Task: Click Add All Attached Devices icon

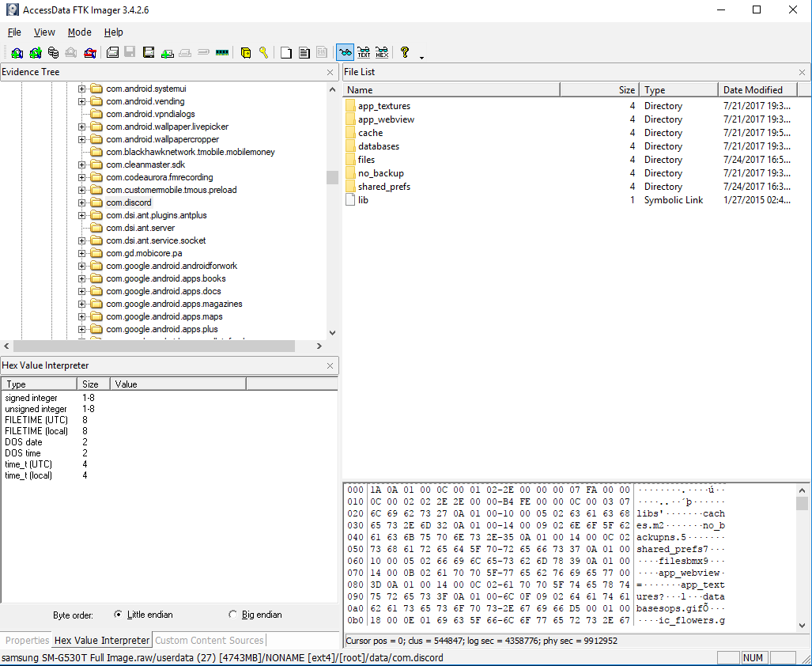Action: 36,52
